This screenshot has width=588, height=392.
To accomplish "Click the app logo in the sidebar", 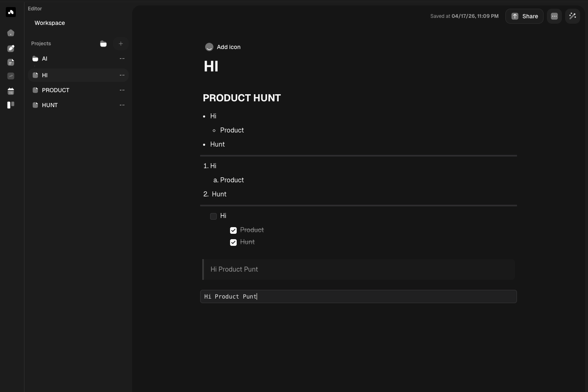I will pos(11,12).
